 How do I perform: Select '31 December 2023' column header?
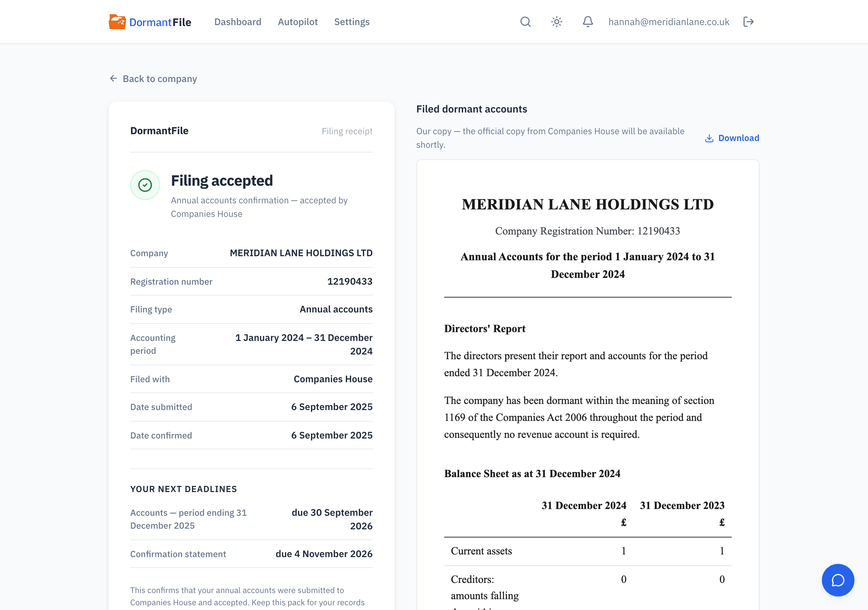682,505
